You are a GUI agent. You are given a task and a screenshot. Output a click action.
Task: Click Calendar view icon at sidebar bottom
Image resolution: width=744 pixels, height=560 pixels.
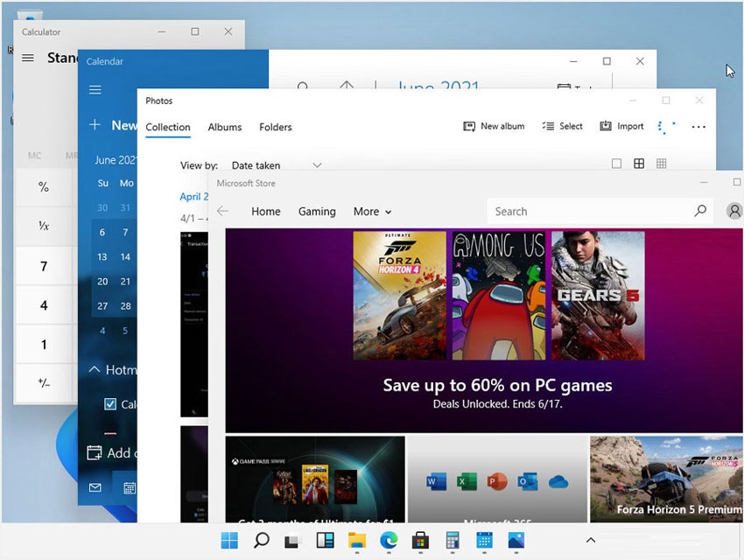(129, 487)
